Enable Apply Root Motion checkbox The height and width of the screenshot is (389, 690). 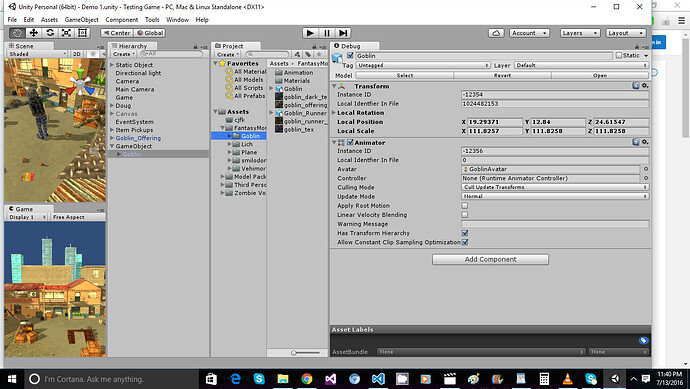[465, 206]
